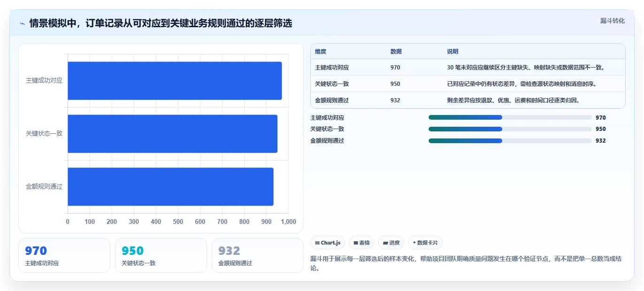
Task: Click the 500 x-axis tick label
Action: (178, 222)
